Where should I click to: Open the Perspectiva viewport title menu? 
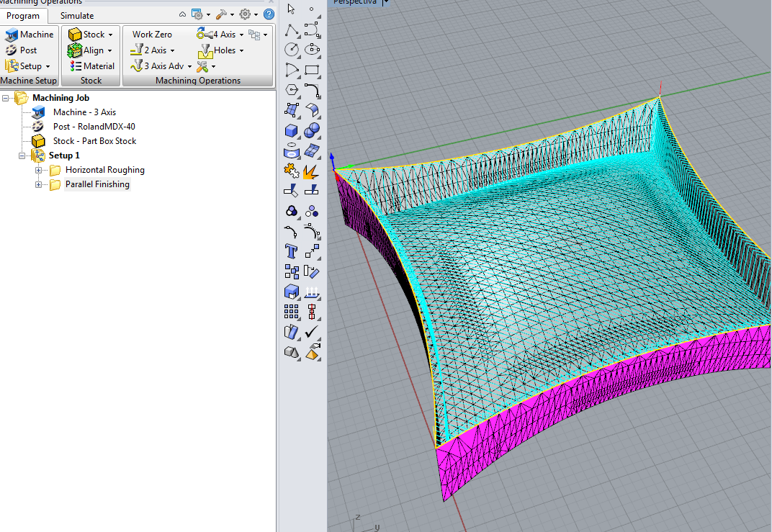pos(385,2)
